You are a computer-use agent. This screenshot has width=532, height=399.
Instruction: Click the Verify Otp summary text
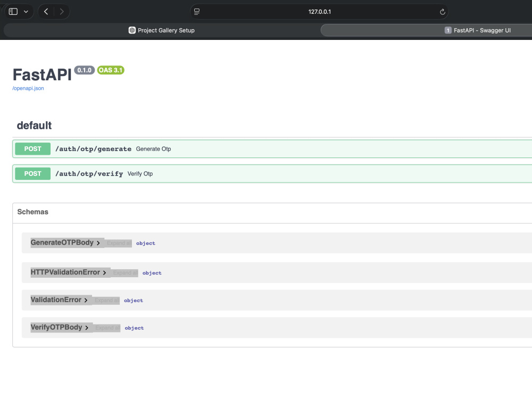point(140,174)
